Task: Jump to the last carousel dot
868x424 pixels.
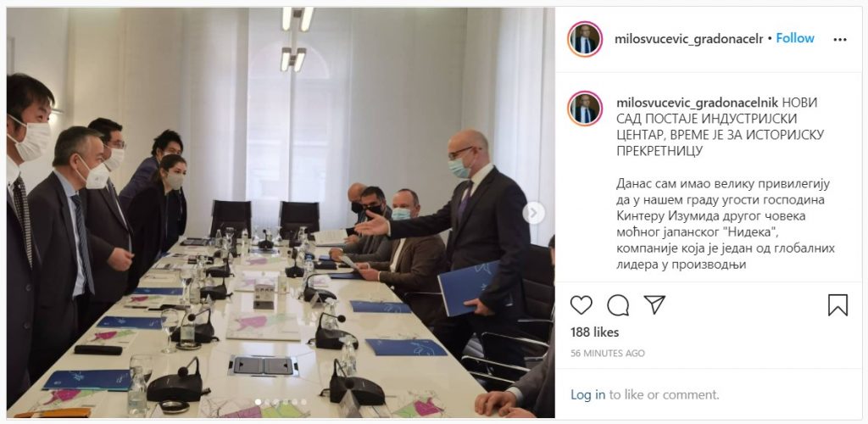Action: tap(304, 403)
